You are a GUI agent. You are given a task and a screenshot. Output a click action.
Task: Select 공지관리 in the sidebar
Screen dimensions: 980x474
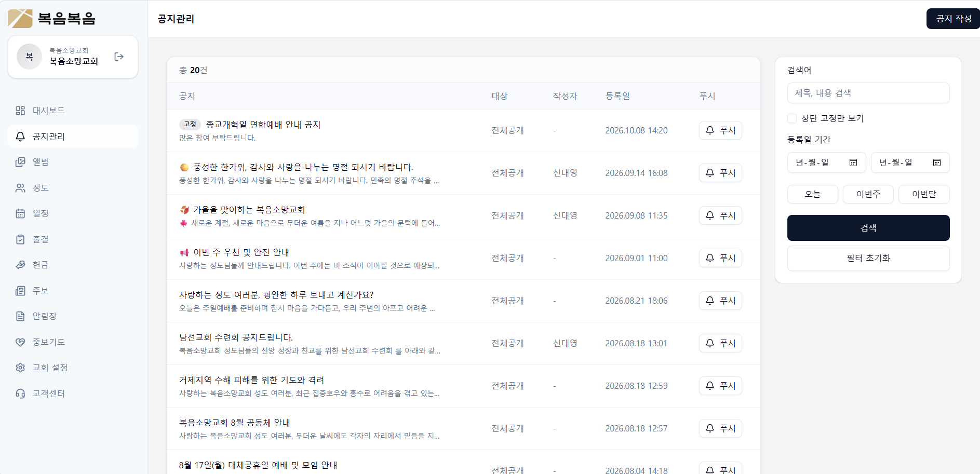coord(73,137)
